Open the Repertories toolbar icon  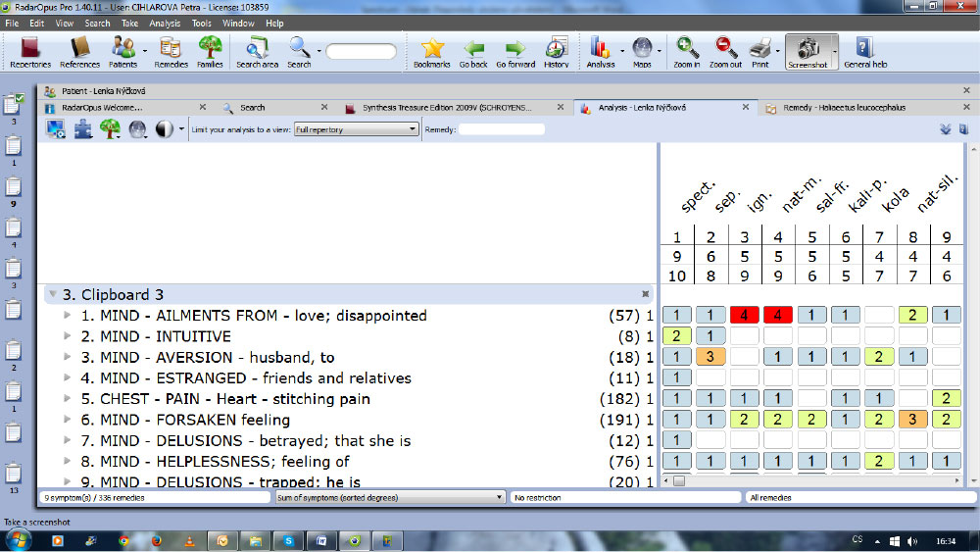(x=30, y=52)
